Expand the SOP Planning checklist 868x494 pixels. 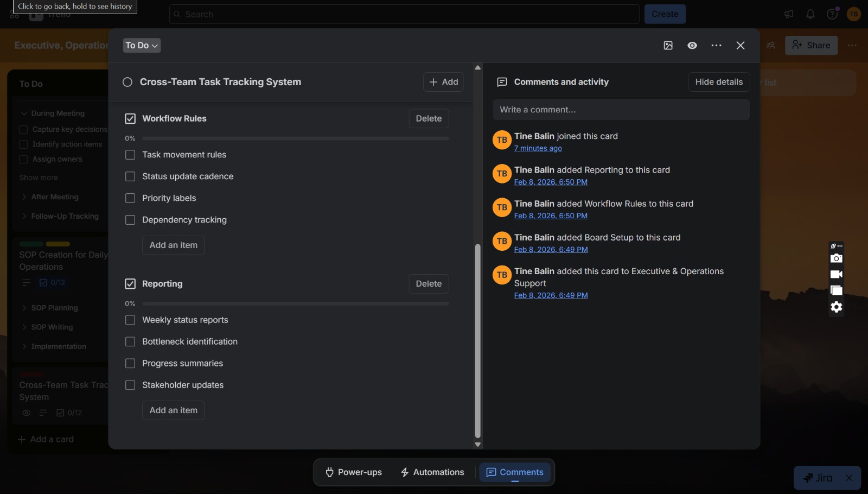[x=24, y=308]
